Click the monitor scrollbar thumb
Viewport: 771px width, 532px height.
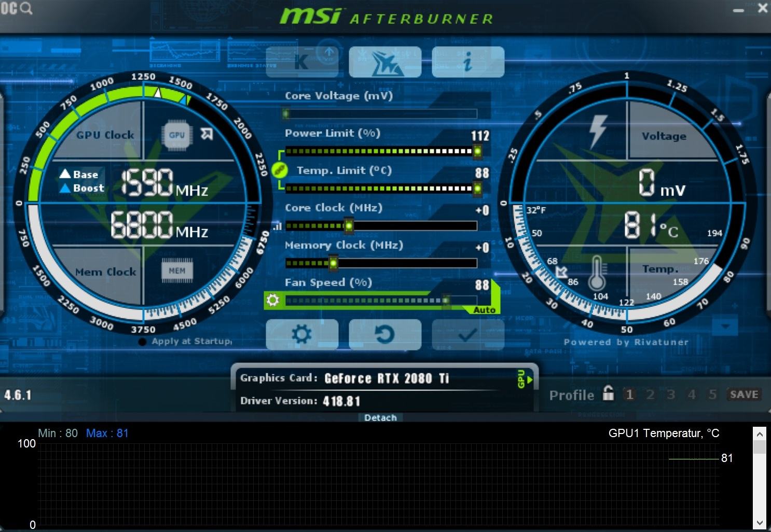coord(760,447)
